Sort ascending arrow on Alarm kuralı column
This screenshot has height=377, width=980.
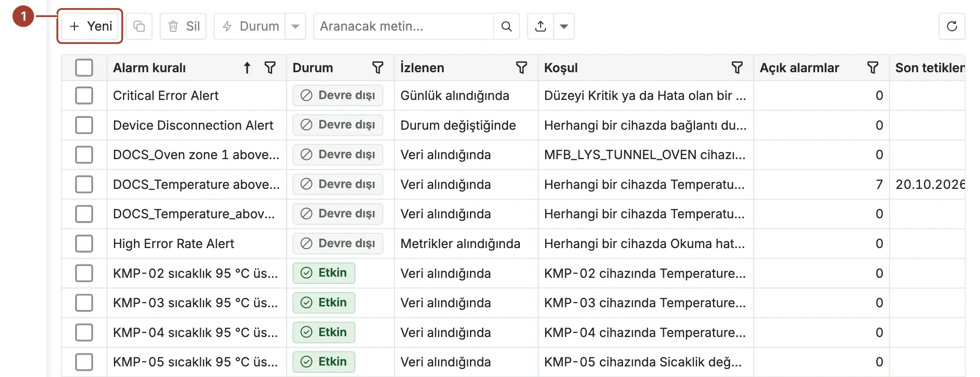(247, 68)
